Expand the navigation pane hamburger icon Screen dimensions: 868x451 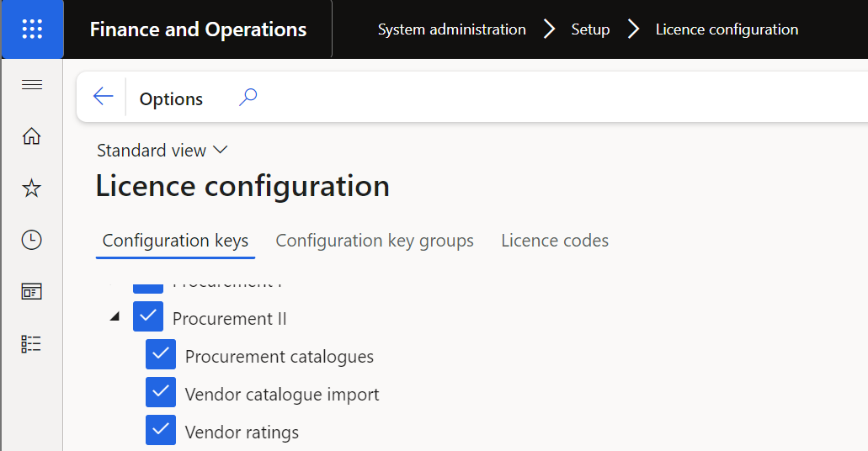point(31,85)
